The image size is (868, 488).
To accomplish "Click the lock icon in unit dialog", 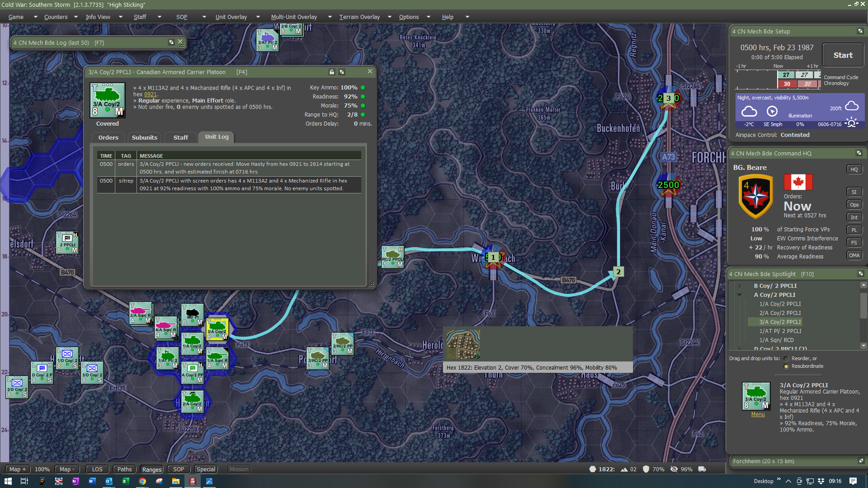I will [332, 72].
